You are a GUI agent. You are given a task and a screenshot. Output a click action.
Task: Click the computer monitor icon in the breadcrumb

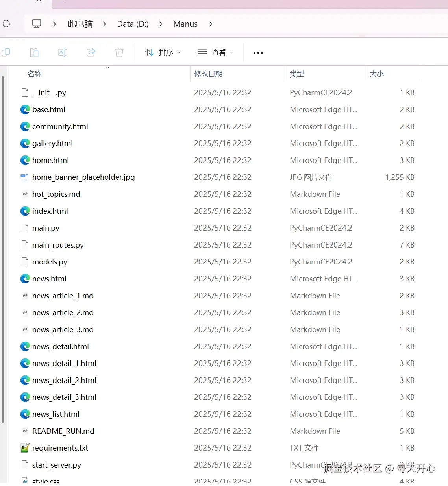(37, 24)
